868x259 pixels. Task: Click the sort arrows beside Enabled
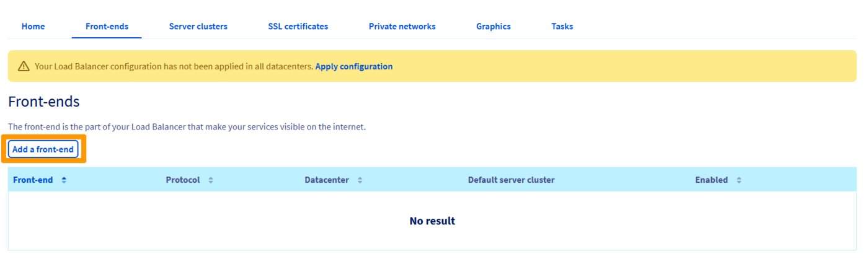pyautogui.click(x=738, y=180)
